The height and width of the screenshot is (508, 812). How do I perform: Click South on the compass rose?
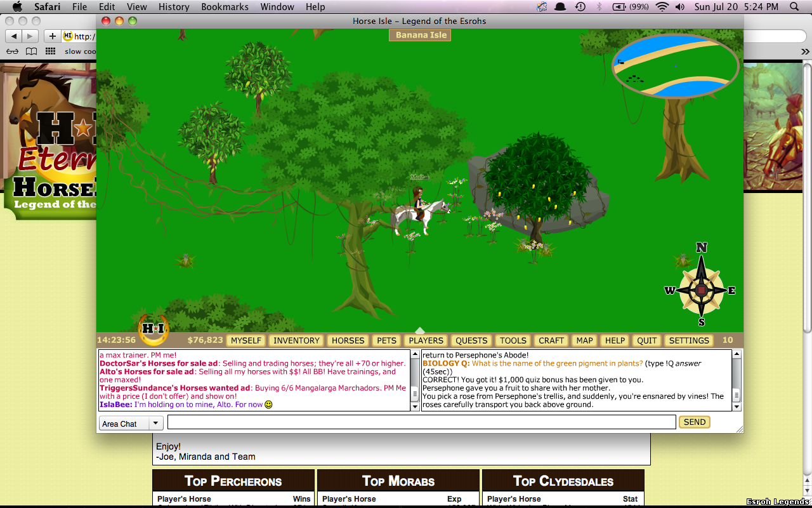(702, 322)
